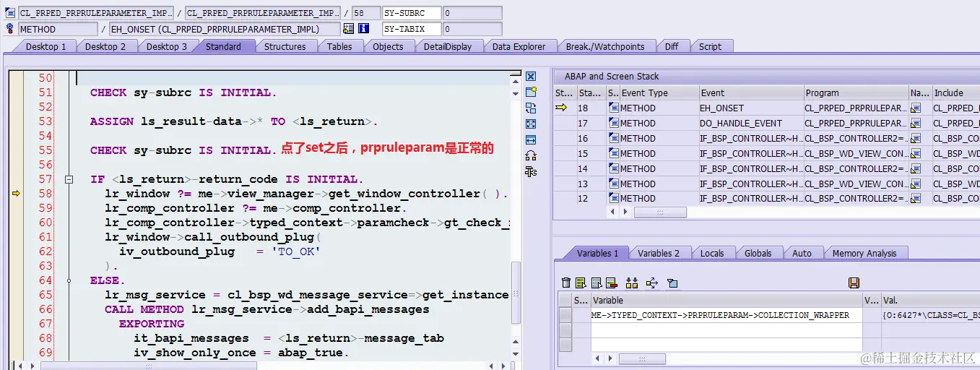Switch to the Auto tab

[x=802, y=253]
